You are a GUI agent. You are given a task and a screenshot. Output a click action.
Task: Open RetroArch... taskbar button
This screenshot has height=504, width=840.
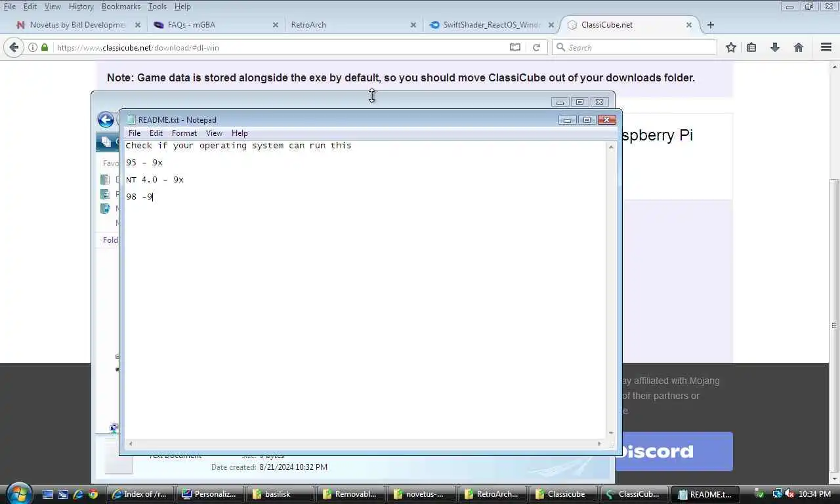click(492, 494)
